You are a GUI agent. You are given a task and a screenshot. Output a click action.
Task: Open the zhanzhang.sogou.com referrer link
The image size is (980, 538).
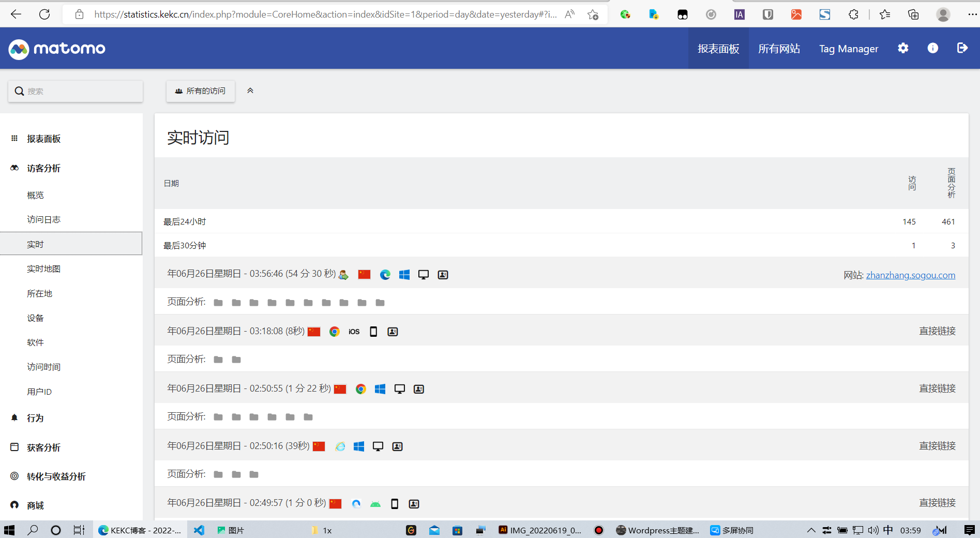pyautogui.click(x=910, y=275)
